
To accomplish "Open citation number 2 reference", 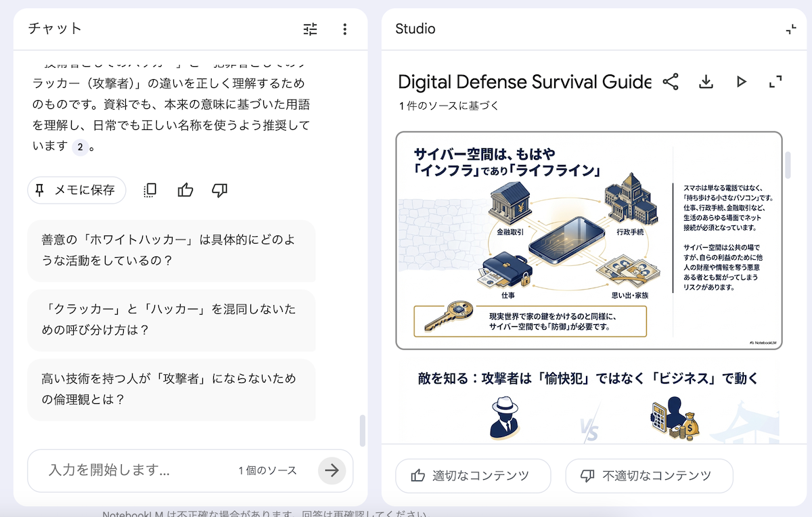I will (x=80, y=146).
